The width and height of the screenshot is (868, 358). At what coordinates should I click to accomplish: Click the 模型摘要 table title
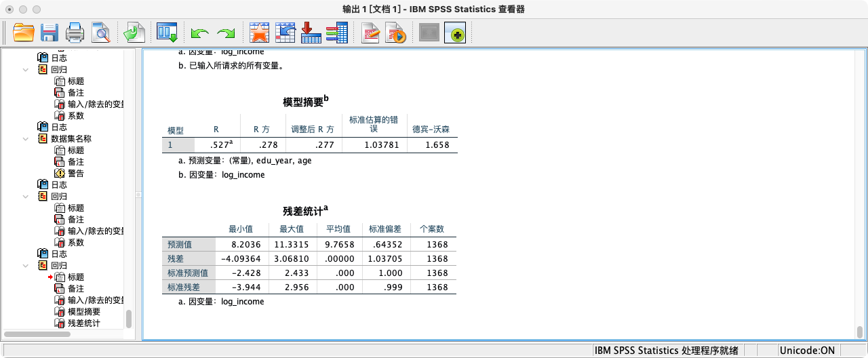[x=305, y=102]
